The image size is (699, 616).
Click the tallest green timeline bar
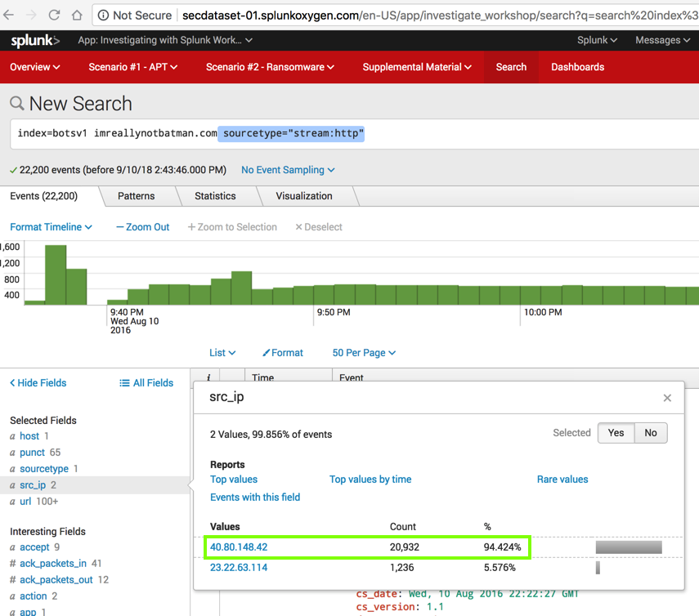click(56, 275)
